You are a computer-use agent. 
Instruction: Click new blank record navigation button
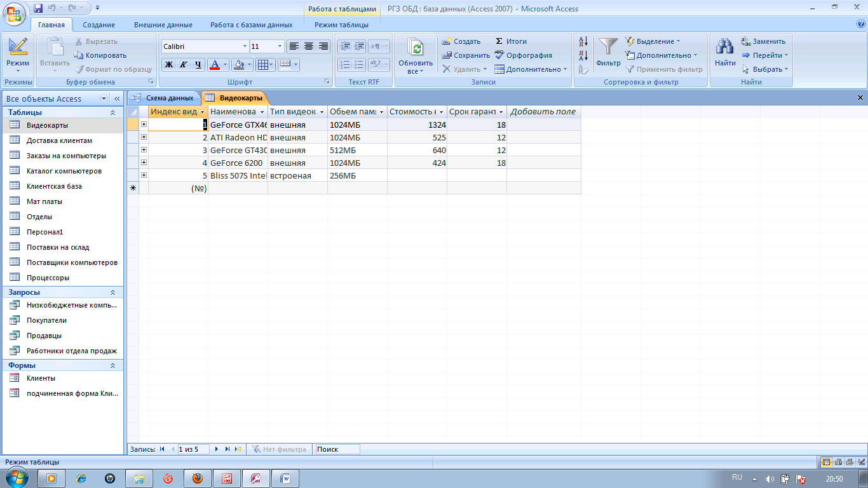pos(238,449)
